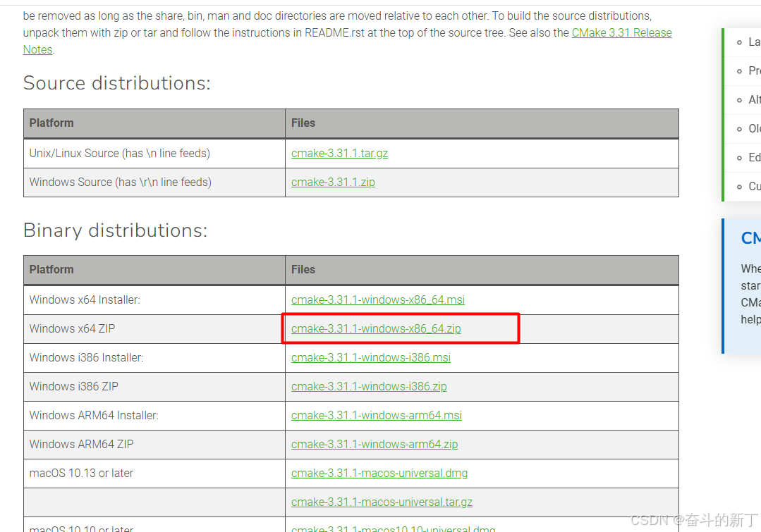Viewport: 761px width, 532px height.
Task: Download cmake-3.31.1-windows-arm64.zip archive
Action: [375, 444]
